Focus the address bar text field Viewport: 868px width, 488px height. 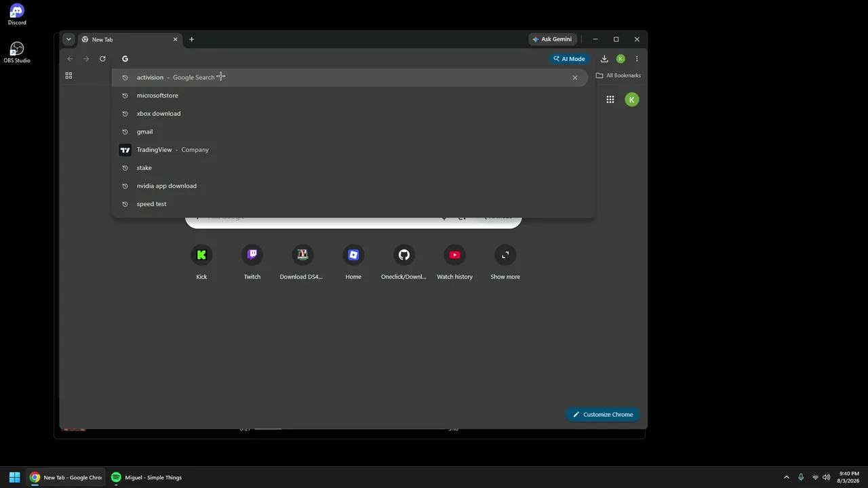click(x=339, y=59)
